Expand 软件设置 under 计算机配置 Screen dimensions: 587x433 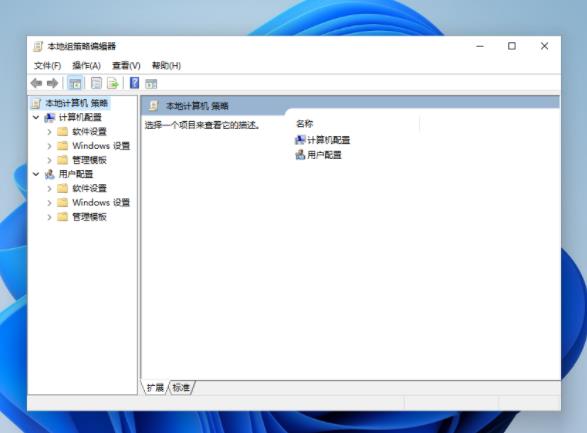[49, 132]
